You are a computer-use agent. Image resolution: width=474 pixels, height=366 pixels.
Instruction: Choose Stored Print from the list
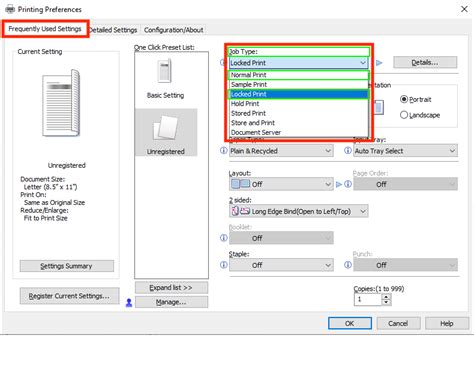coord(299,113)
